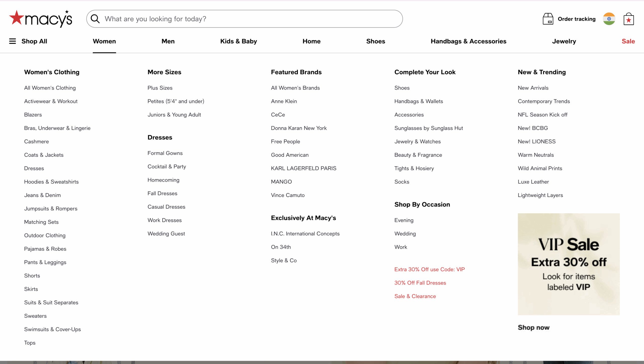
Task: Select Contemporary Trends
Action: 544,101
